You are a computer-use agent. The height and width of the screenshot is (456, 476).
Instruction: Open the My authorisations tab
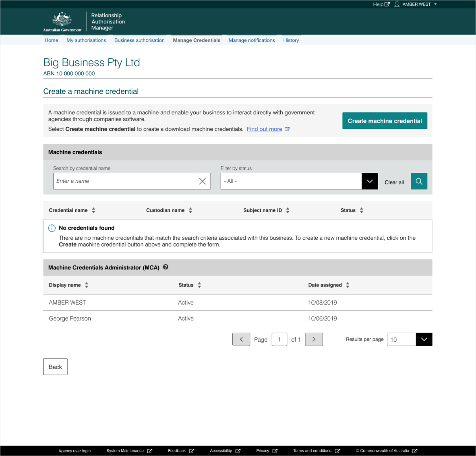[86, 40]
